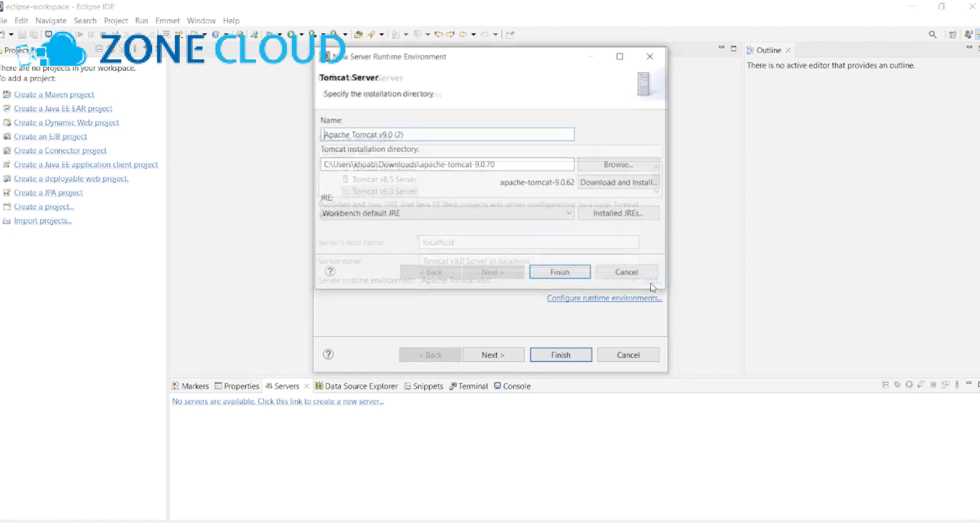Click the Create a Java EE EAR project link
The height and width of the screenshot is (523, 980).
(63, 108)
